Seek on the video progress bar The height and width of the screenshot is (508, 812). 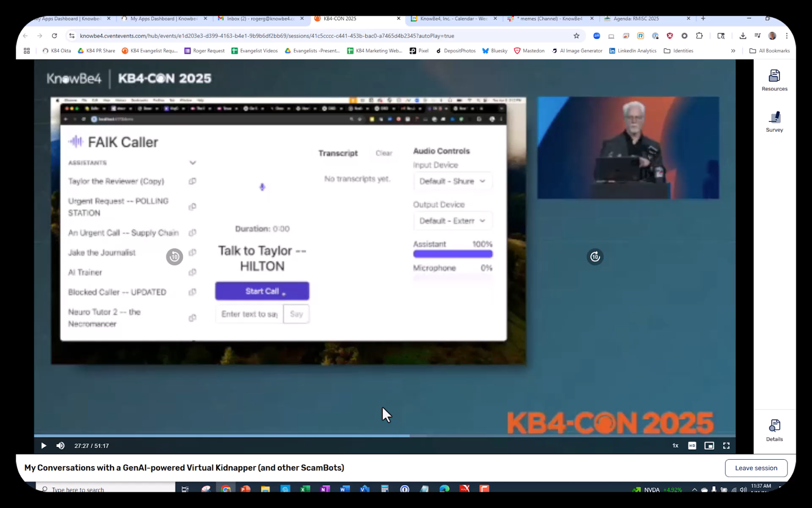(x=385, y=436)
